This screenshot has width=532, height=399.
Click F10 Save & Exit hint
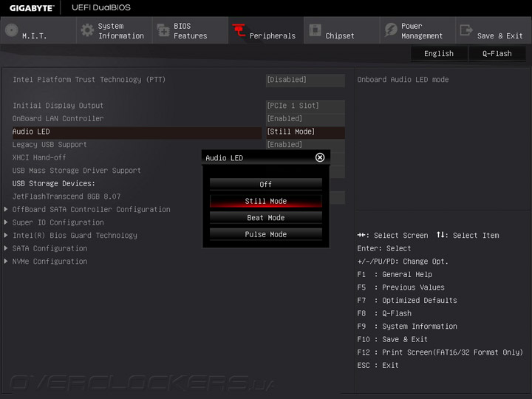click(x=392, y=339)
